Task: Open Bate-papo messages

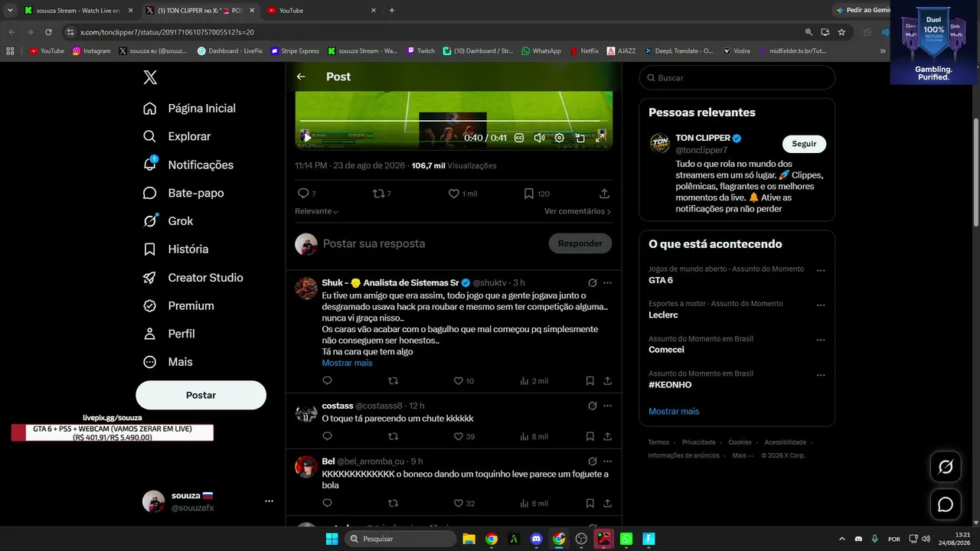Action: click(184, 193)
